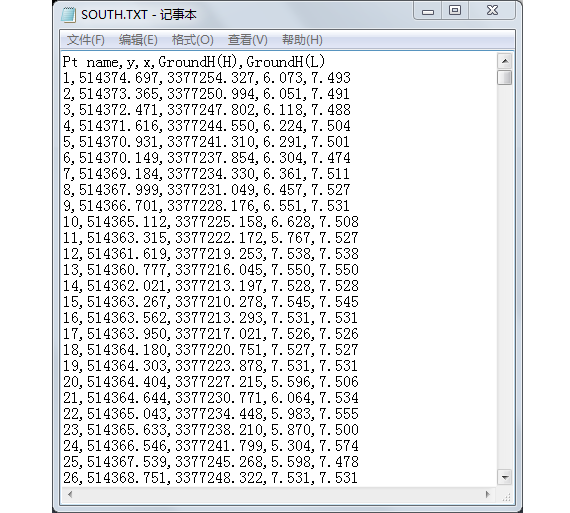The image size is (570, 513).
Task: Click the vertical scrollbar thumb
Action: tap(505, 77)
